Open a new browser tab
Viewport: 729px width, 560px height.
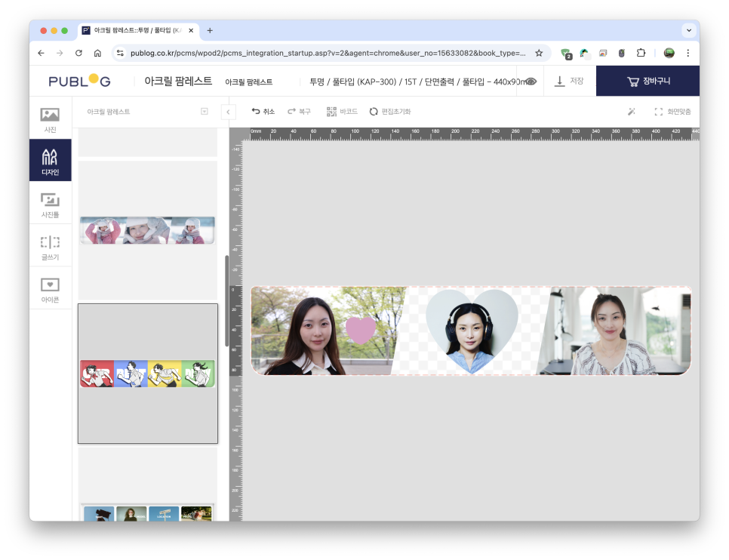[210, 30]
